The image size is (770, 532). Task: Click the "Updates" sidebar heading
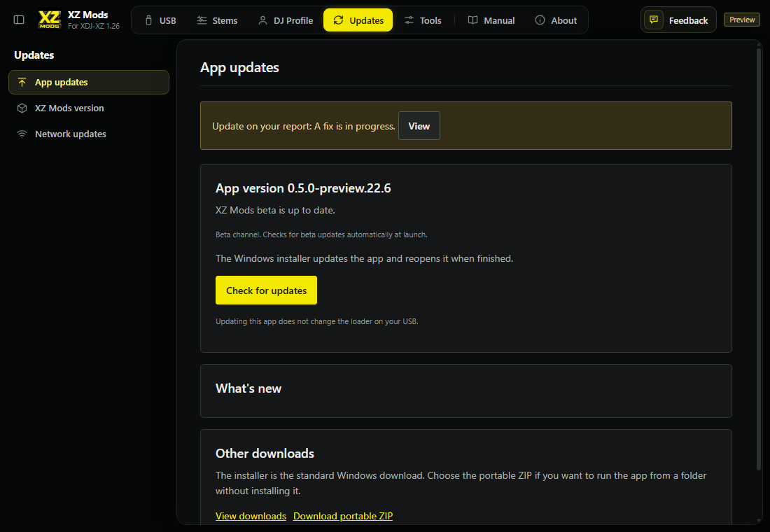(34, 55)
